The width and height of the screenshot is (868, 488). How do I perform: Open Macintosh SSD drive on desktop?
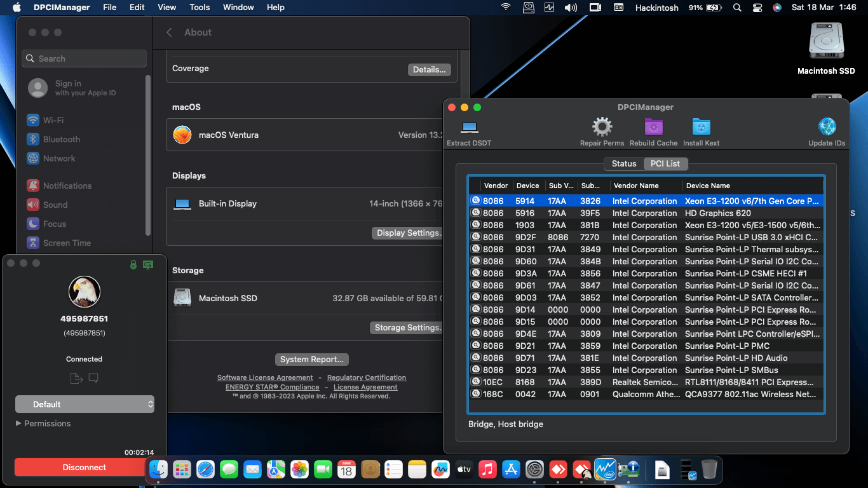tap(826, 48)
